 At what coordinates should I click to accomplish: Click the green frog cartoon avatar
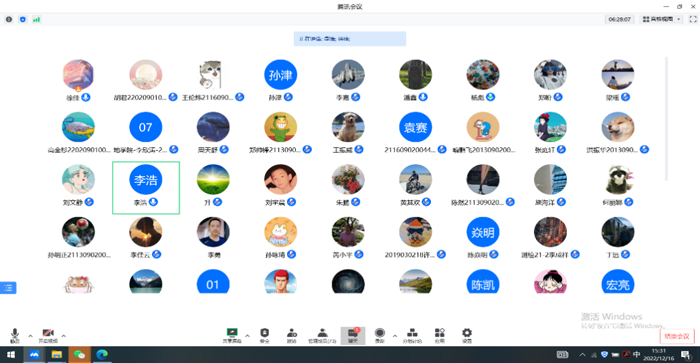tap(280, 127)
